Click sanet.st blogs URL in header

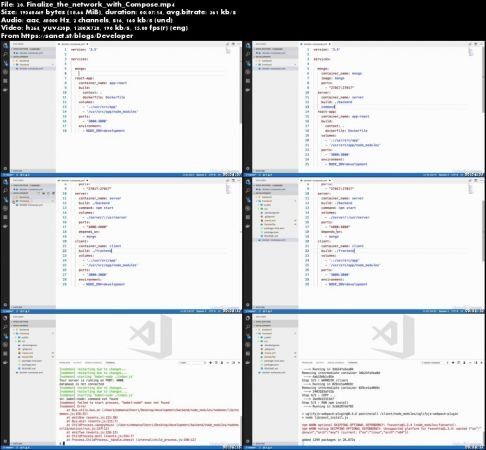click(77, 36)
